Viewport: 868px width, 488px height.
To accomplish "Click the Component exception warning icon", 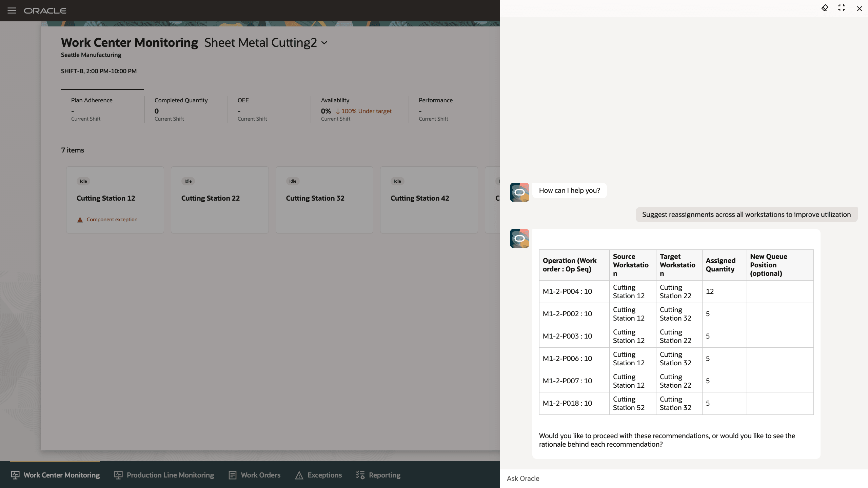I will [x=80, y=220].
